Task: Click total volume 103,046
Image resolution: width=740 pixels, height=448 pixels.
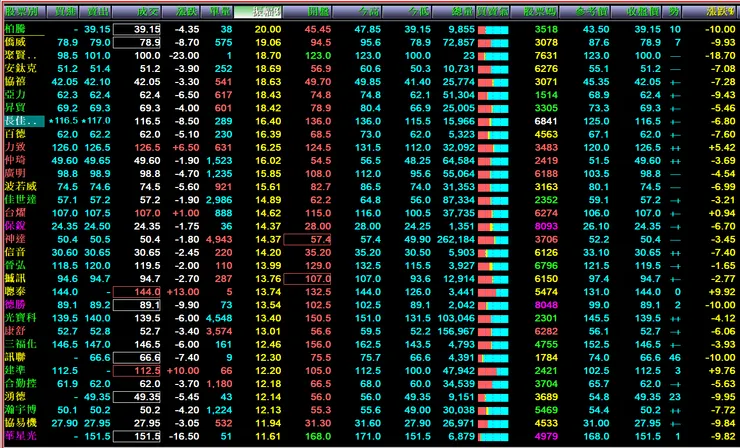Action: (x=456, y=318)
